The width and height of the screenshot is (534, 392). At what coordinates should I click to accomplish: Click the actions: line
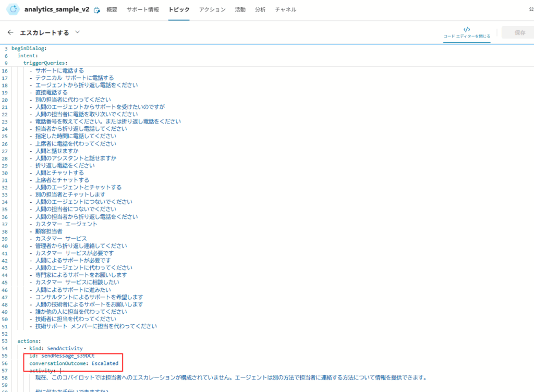click(29, 341)
